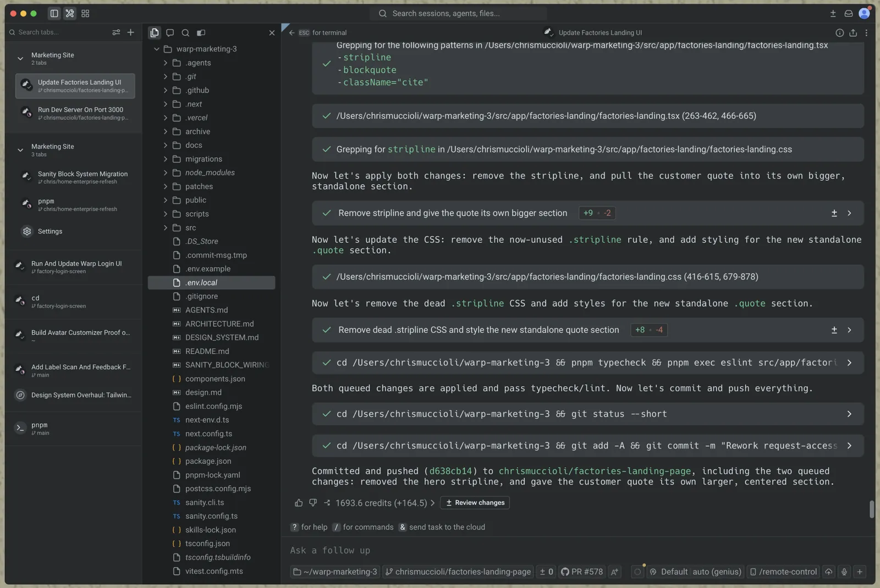880x588 pixels.
Task: Click the font size A icon in footer
Action: [x=614, y=572]
